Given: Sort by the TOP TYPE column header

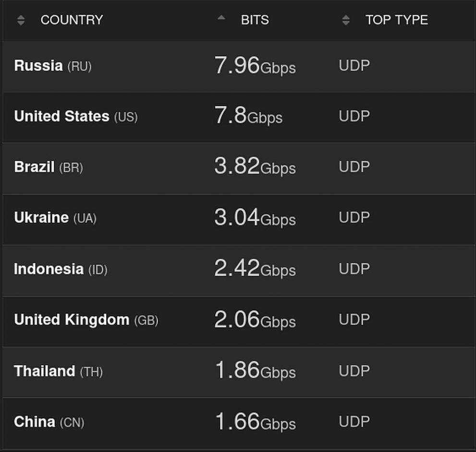Looking at the screenshot, I should pos(396,20).
